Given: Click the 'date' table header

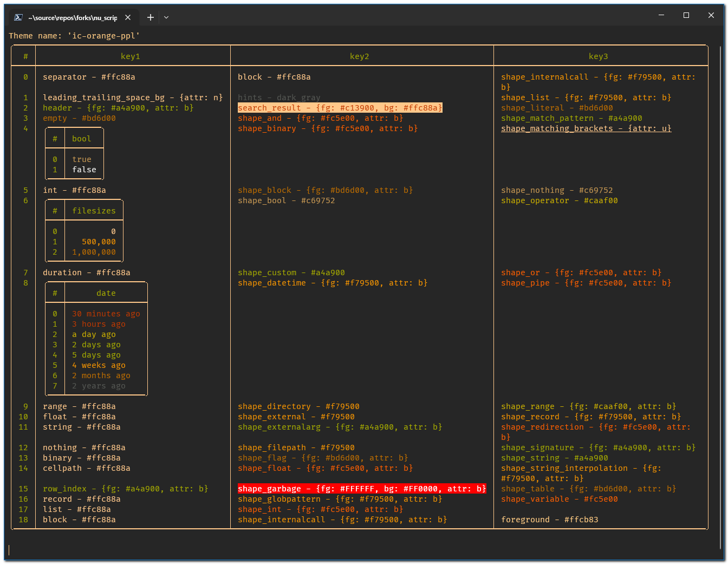Looking at the screenshot, I should 106,293.
